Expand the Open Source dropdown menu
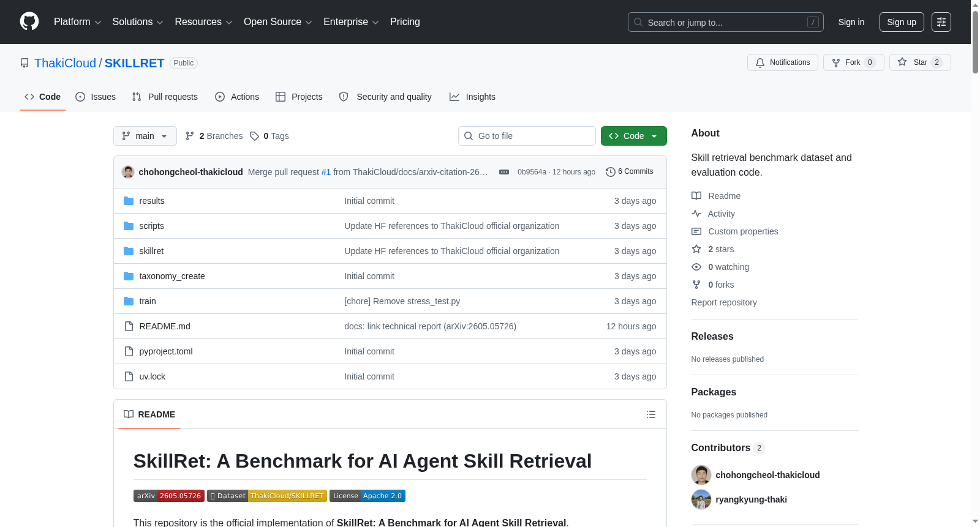 (x=278, y=22)
